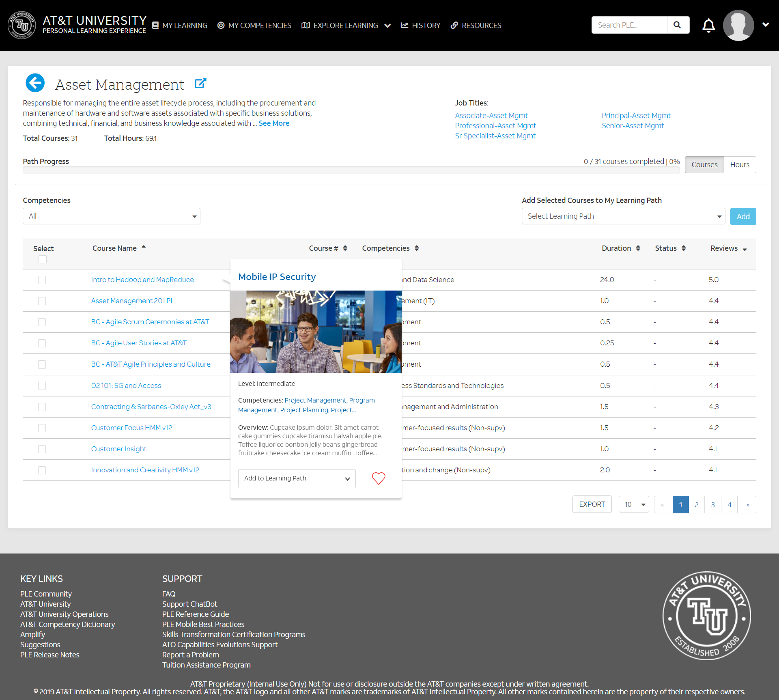Check Customer Insight row

point(42,449)
